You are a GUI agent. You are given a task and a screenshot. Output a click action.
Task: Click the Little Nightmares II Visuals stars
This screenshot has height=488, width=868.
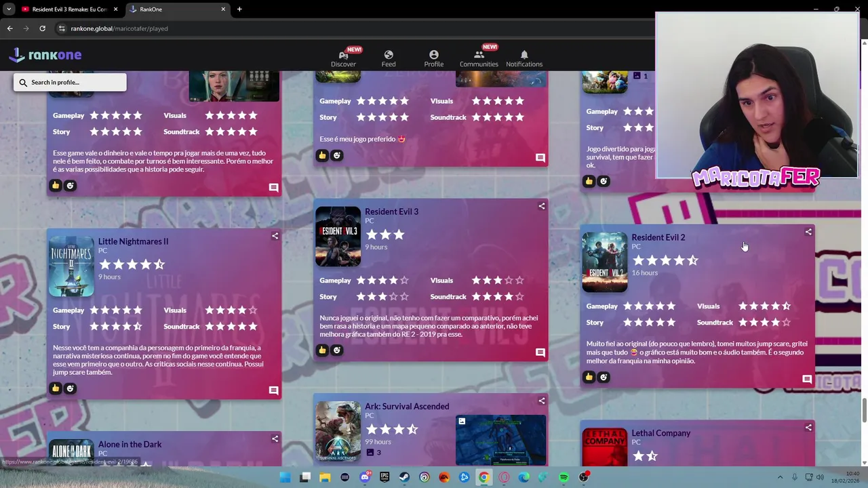point(231,310)
